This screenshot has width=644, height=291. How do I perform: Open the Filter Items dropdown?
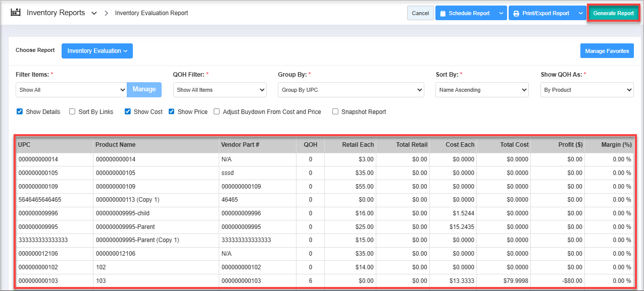coord(71,90)
